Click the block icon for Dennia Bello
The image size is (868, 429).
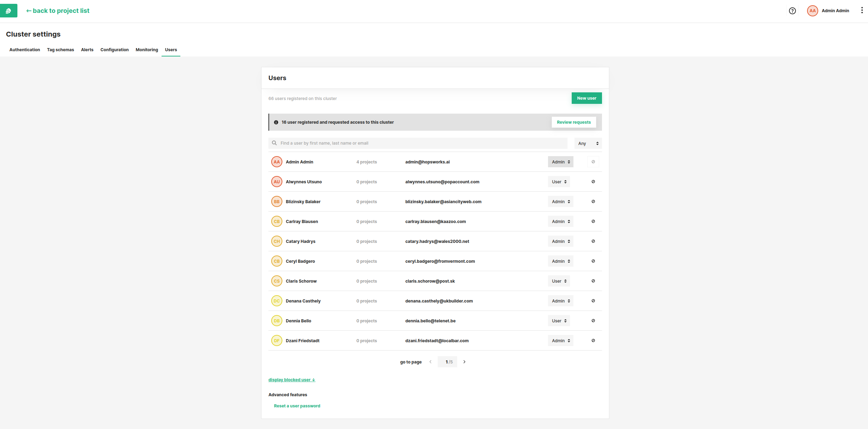pos(593,321)
